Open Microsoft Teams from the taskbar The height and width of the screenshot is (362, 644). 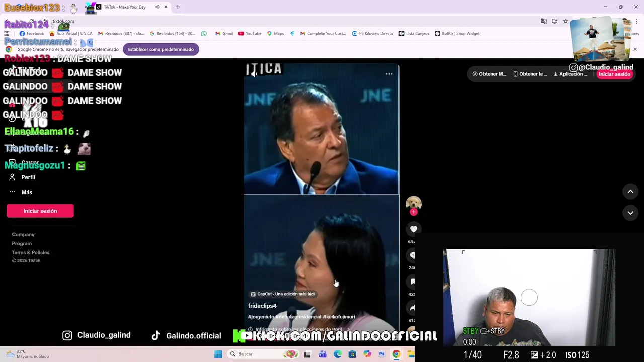click(x=323, y=354)
